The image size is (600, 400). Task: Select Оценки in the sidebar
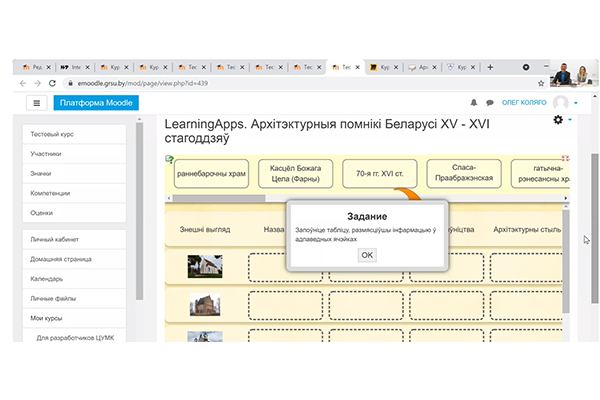point(43,211)
